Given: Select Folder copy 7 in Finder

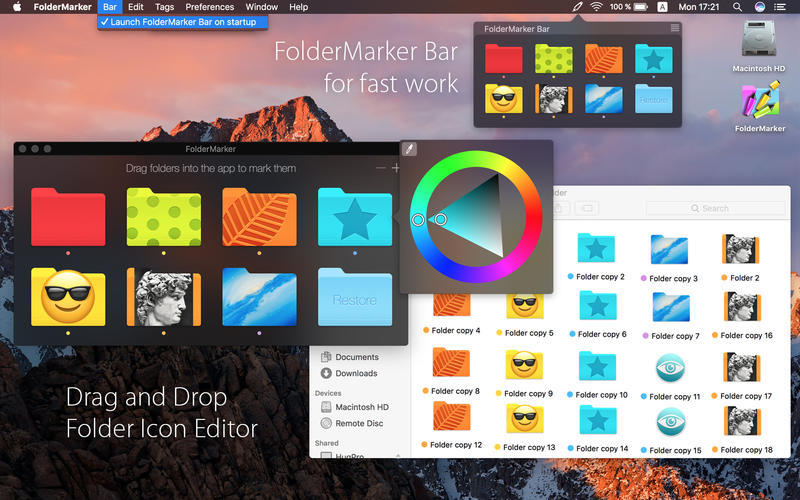Looking at the screenshot, I should 671,307.
